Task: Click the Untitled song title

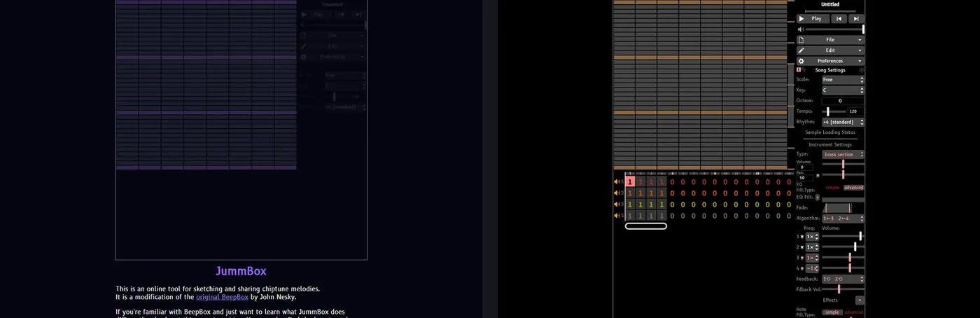Action: tap(830, 4)
